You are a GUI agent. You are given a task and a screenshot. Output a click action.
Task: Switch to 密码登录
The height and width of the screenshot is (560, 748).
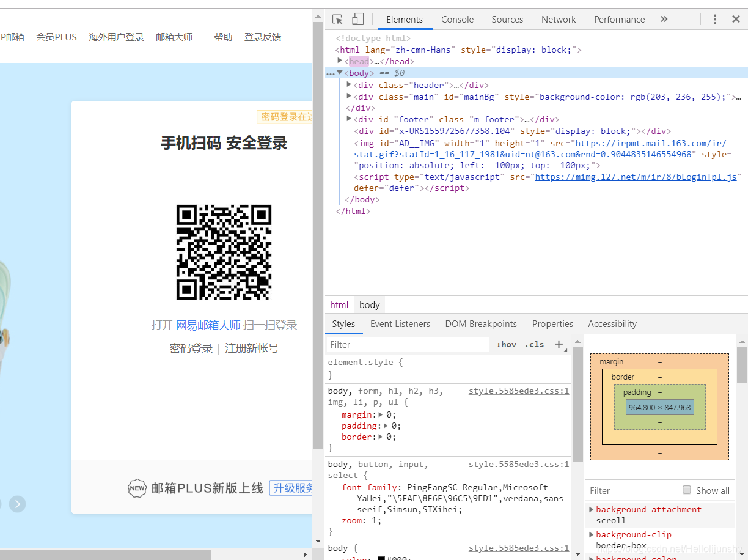click(191, 348)
